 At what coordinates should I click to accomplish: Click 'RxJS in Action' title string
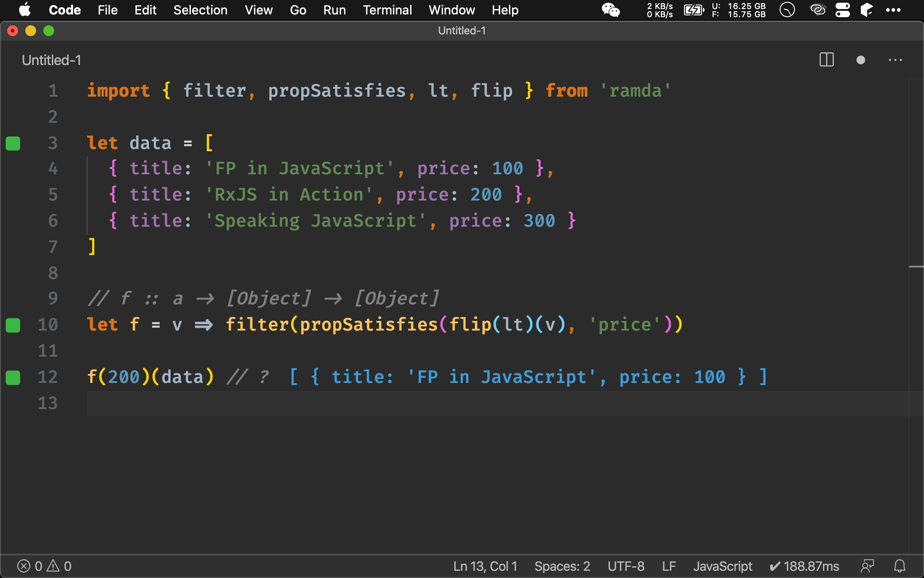(289, 195)
